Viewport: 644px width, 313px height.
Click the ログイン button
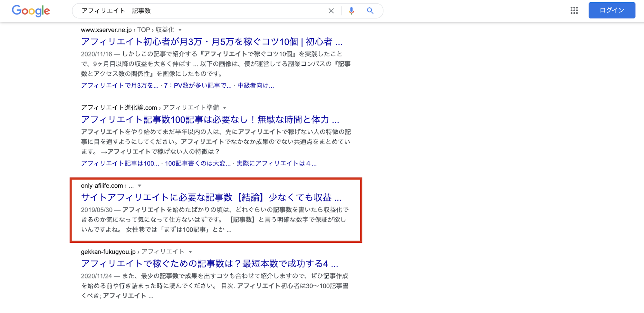[612, 10]
